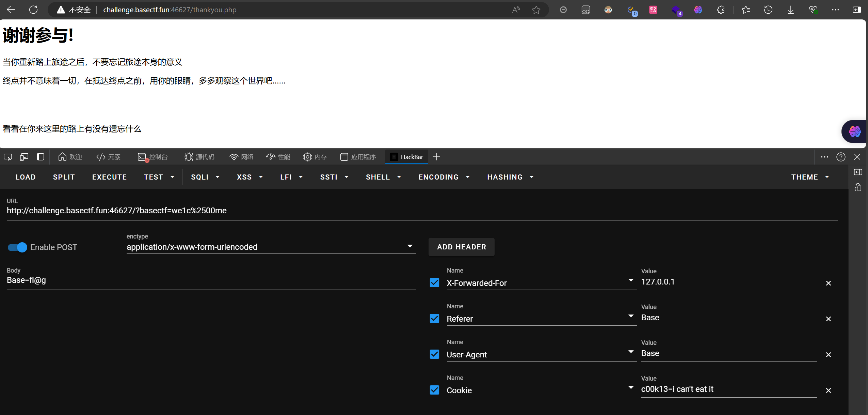The height and width of the screenshot is (415, 868).
Task: Open the enctype dropdown
Action: (271, 247)
